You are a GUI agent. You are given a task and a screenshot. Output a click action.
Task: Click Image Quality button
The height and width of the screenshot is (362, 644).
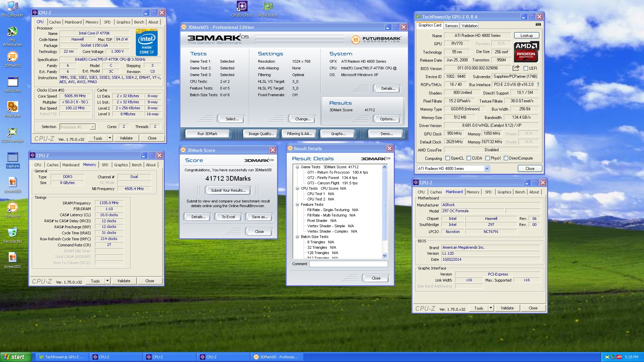(261, 134)
